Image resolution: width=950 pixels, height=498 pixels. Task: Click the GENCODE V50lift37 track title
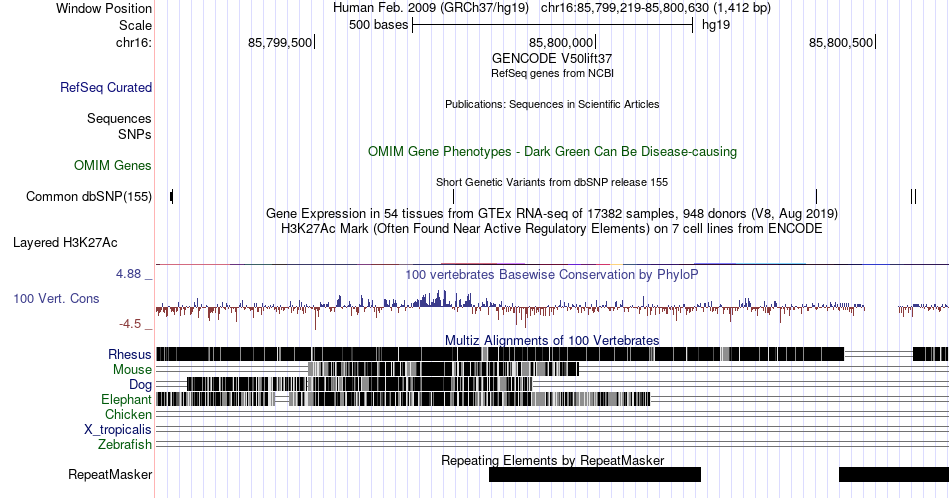tap(552, 58)
